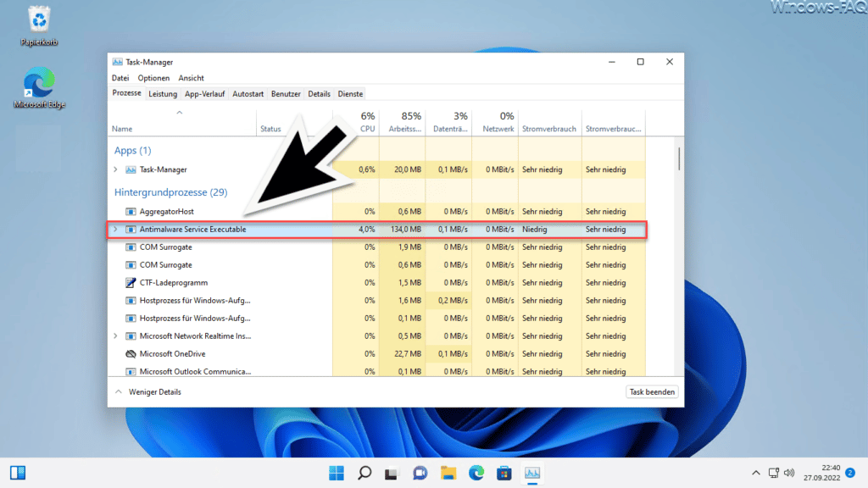This screenshot has width=868, height=488.
Task: Select the Microsoft Outlook Communica... row
Action: click(x=377, y=371)
